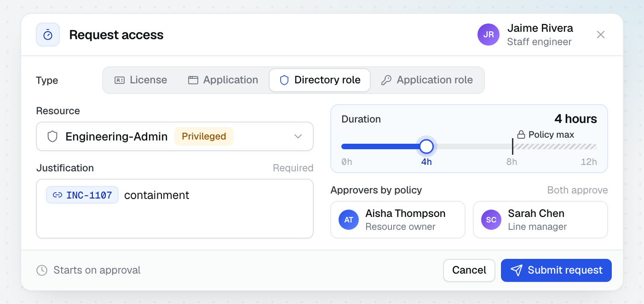Click the Both approve label
The image size is (644, 304).
[577, 190]
